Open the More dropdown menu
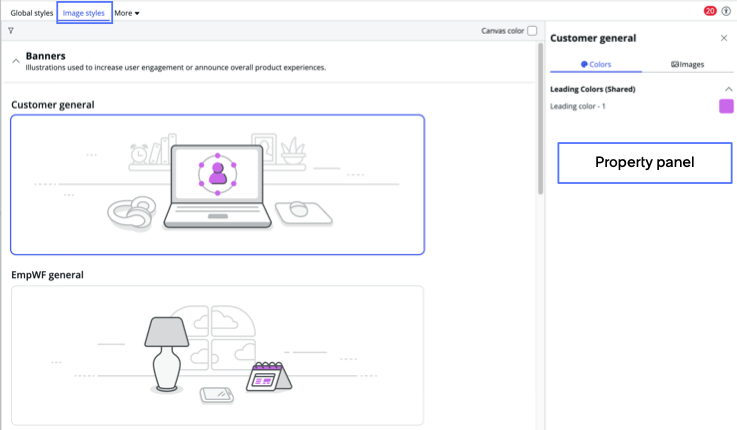Screen dimensions: 737x430 coord(127,13)
